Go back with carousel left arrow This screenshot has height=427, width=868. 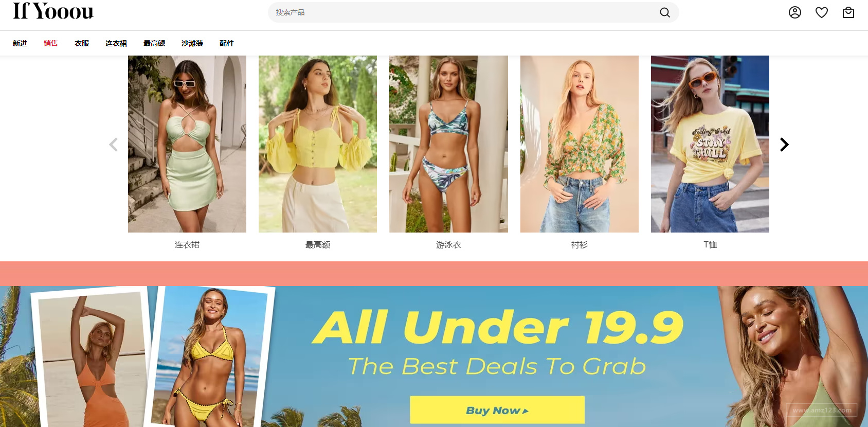[114, 145]
